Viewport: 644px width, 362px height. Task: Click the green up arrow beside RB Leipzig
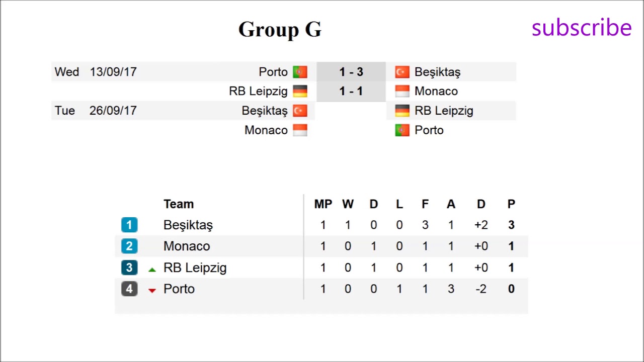(152, 269)
